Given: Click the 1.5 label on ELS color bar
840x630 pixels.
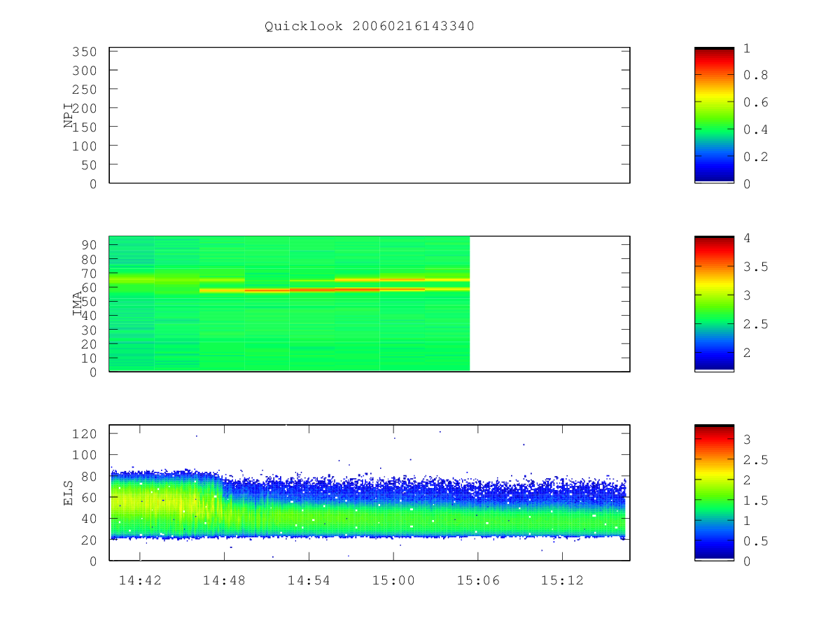Looking at the screenshot, I should (x=755, y=500).
